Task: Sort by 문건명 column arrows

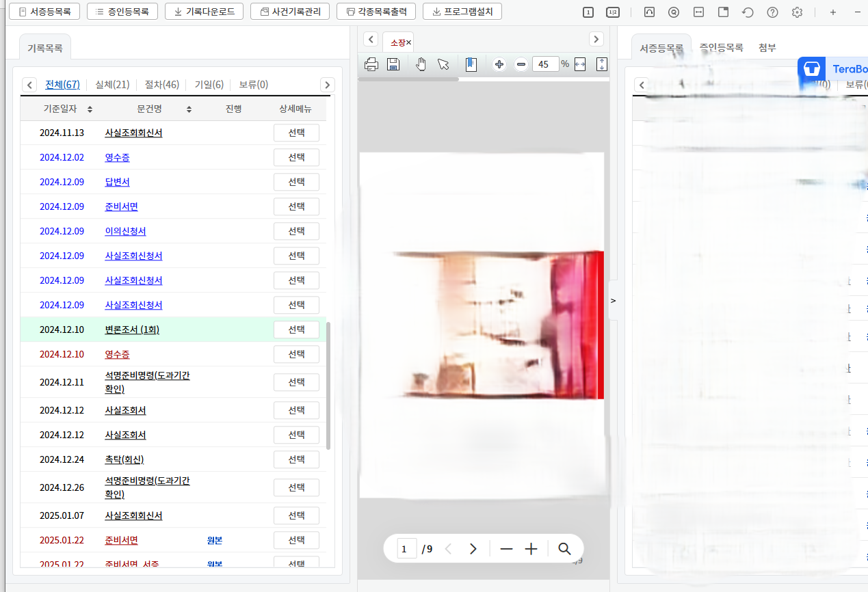Action: point(189,109)
